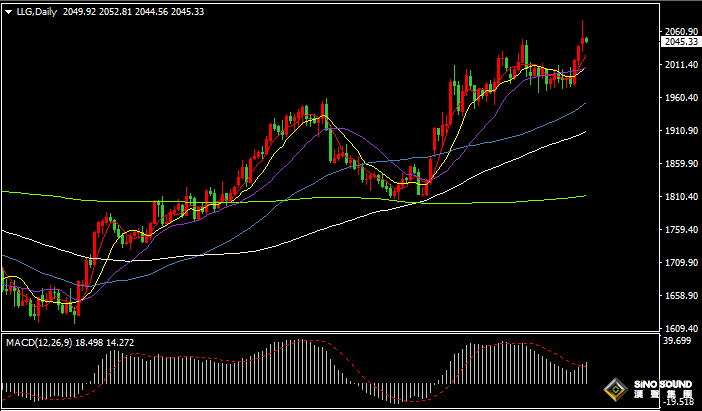Click the Sino Sound logo watermark

(650, 390)
